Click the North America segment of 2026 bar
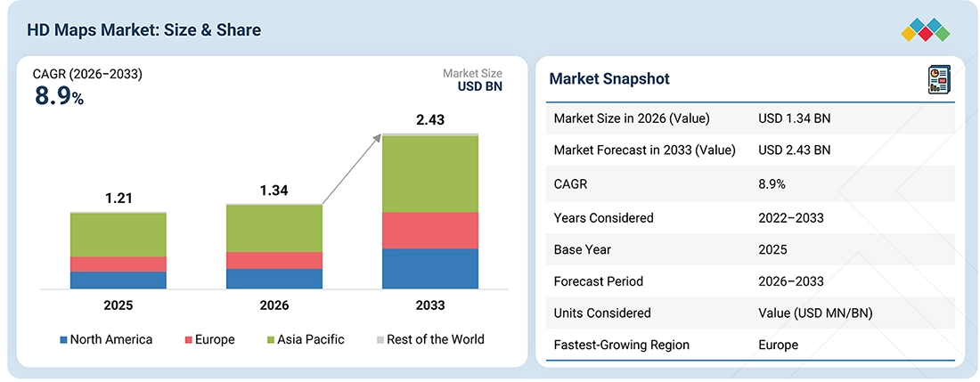Screen dimensions: 980x382 [274, 279]
